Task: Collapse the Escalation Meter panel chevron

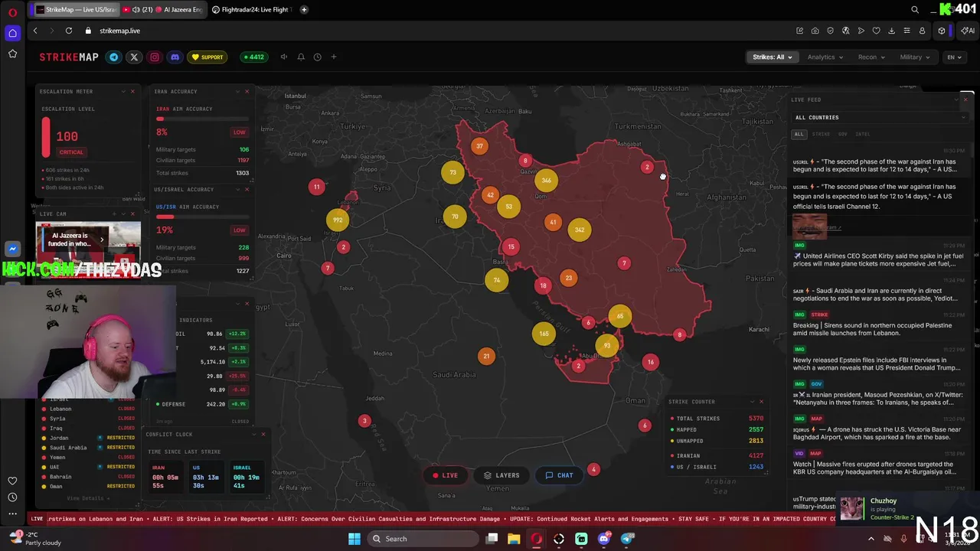Action: [123, 92]
